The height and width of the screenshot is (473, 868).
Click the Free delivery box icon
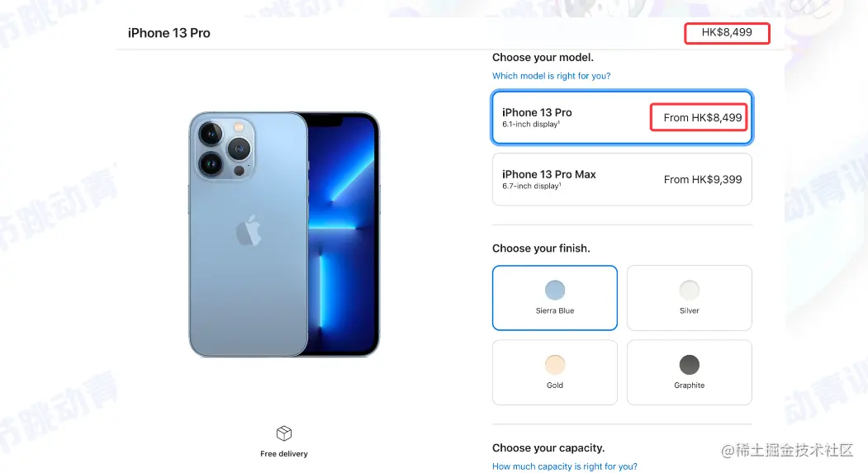[284, 433]
